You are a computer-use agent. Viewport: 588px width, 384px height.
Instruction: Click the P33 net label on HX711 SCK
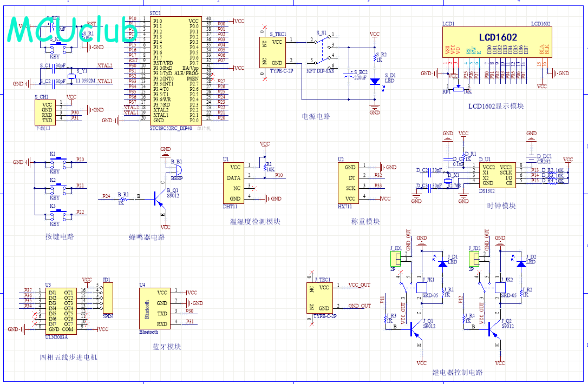pyautogui.click(x=378, y=186)
